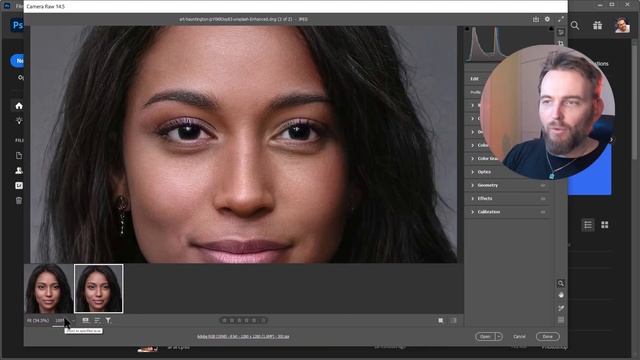The image size is (640, 360).
Task: Open the Open button dropdown arrow
Action: (499, 337)
